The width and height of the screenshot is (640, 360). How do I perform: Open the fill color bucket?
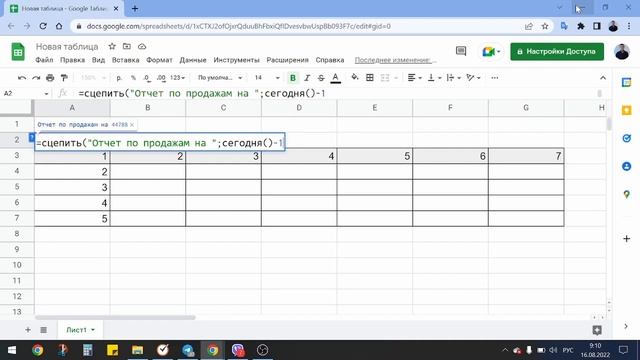click(355, 78)
